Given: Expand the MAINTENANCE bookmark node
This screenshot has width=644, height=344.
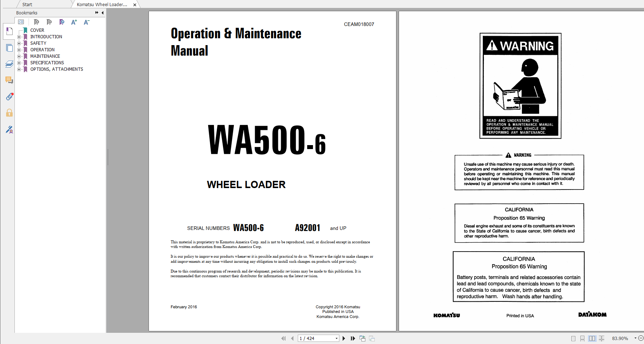Looking at the screenshot, I should pos(19,56).
